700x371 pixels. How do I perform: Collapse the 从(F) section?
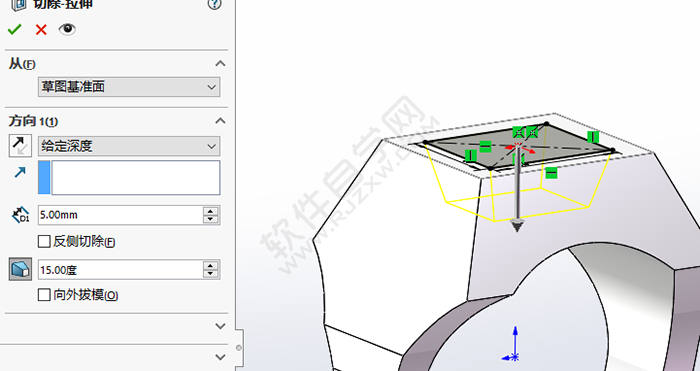pos(220,63)
